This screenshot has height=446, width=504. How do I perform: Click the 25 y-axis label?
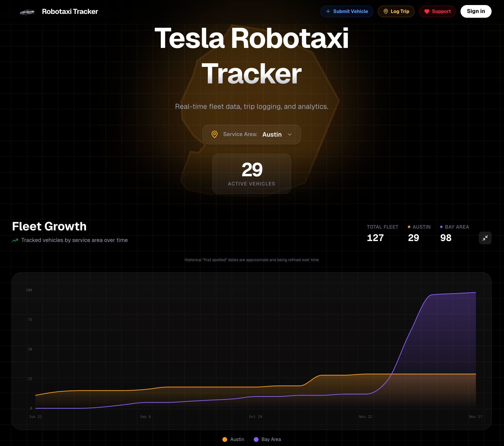tap(30, 379)
